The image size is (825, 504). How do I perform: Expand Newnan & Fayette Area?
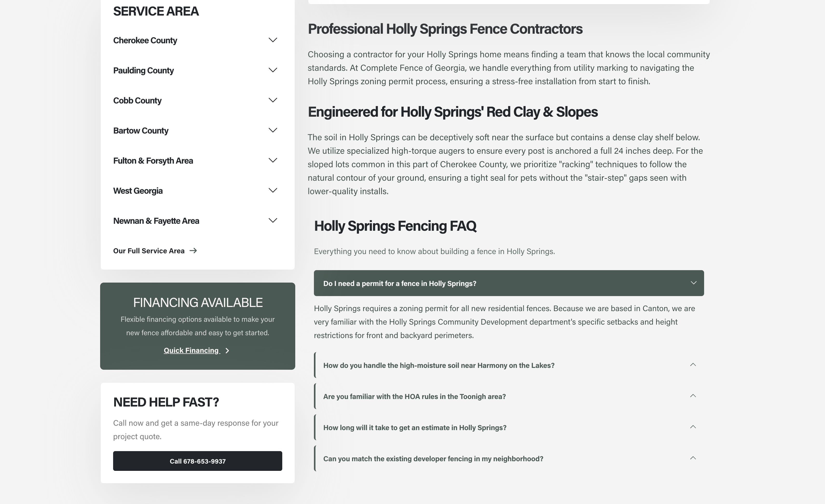tap(273, 220)
